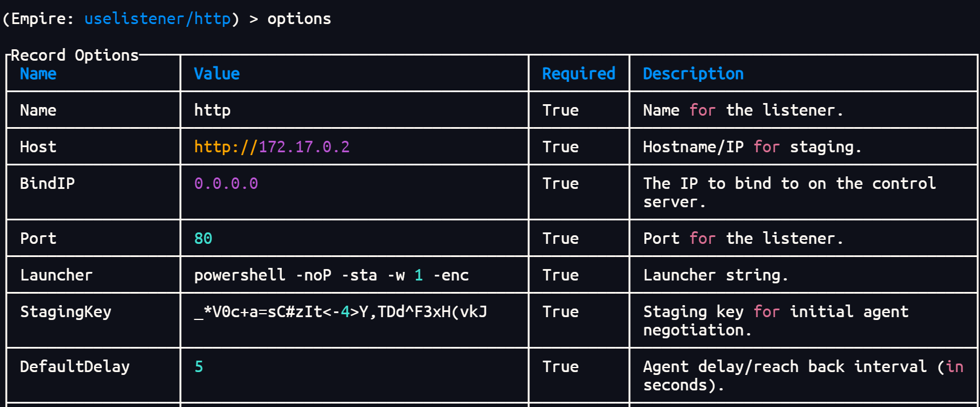Click the Required column header
This screenshot has height=407, width=980.
[578, 74]
